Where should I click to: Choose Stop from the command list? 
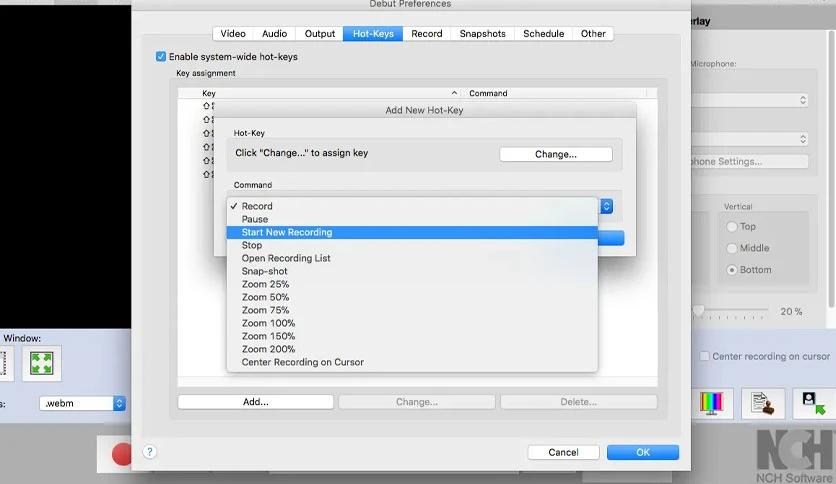coord(412,245)
